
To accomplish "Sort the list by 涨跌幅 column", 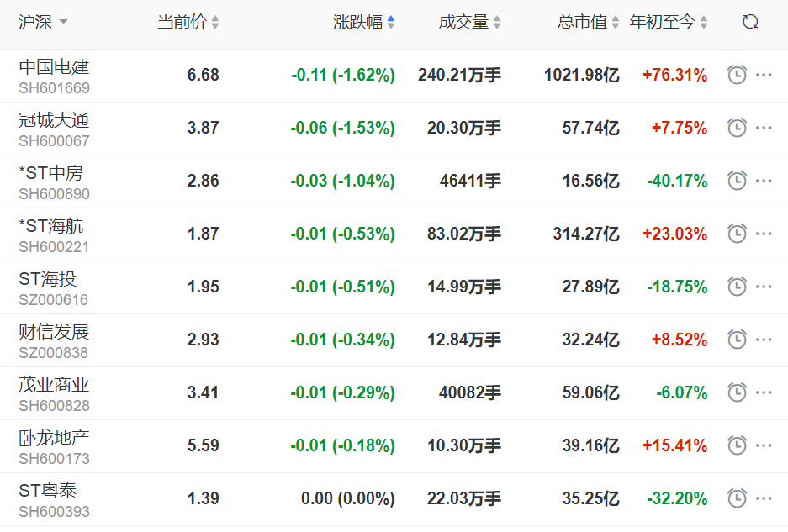I will click(363, 22).
